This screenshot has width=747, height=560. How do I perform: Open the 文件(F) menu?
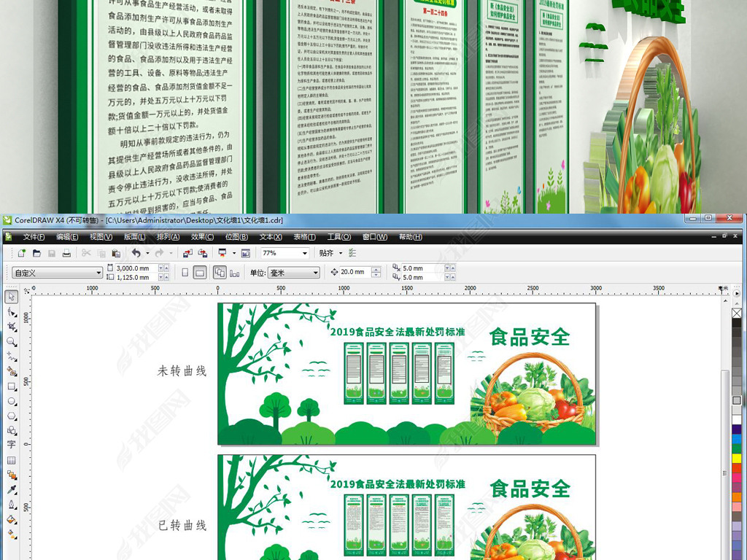pyautogui.click(x=34, y=237)
